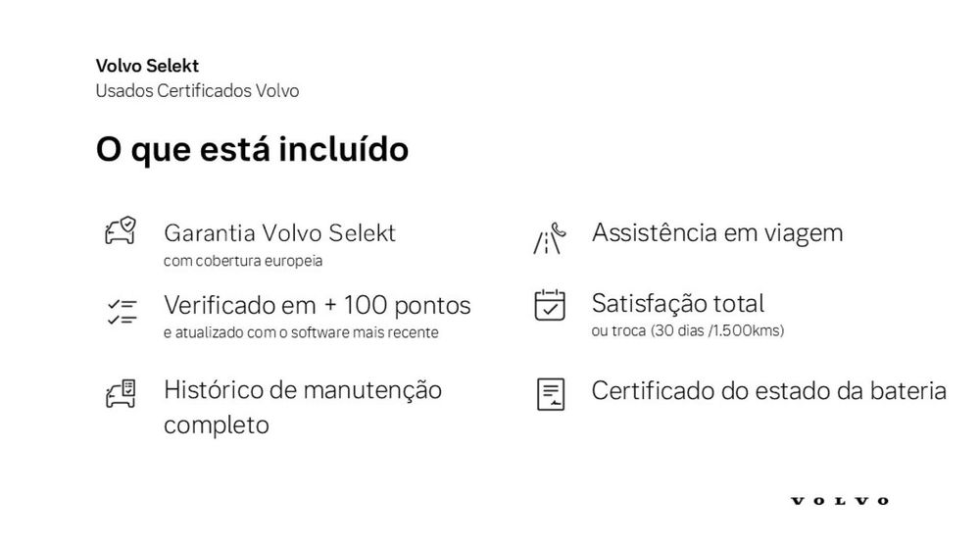The image size is (980, 552).
Task: Click the software mais recente caption
Action: (x=301, y=332)
